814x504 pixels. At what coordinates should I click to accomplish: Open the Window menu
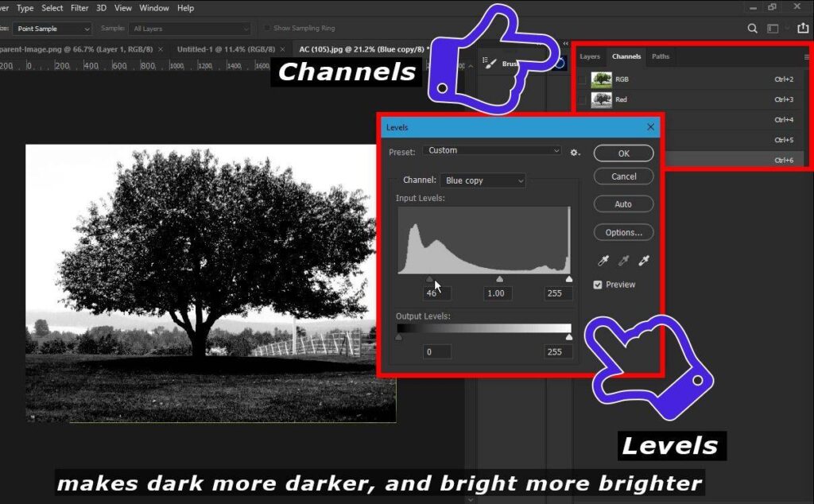pos(154,8)
